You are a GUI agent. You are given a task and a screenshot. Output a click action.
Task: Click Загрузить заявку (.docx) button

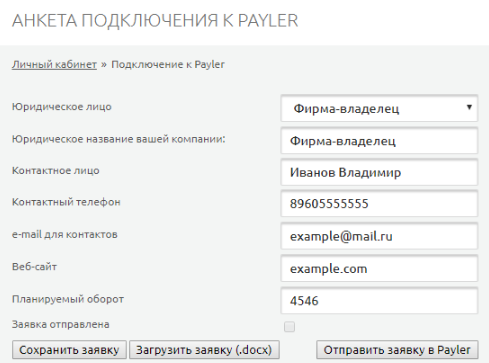click(x=204, y=350)
